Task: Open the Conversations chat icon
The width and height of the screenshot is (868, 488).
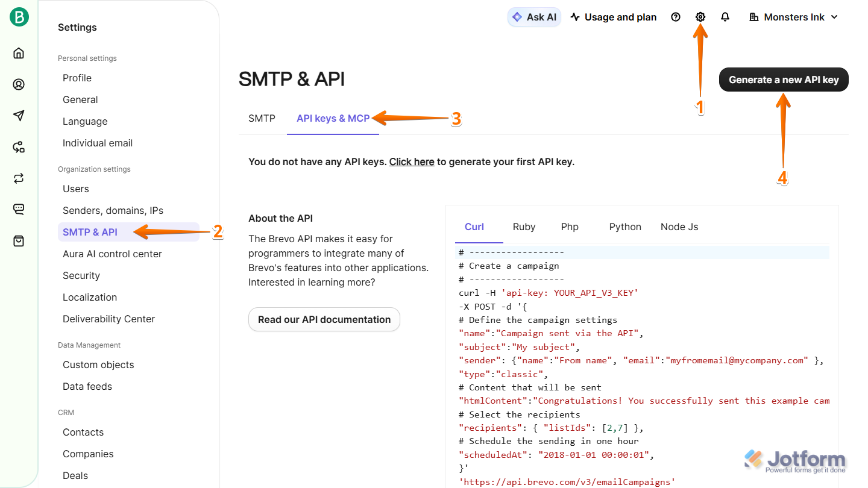Action: (x=19, y=210)
